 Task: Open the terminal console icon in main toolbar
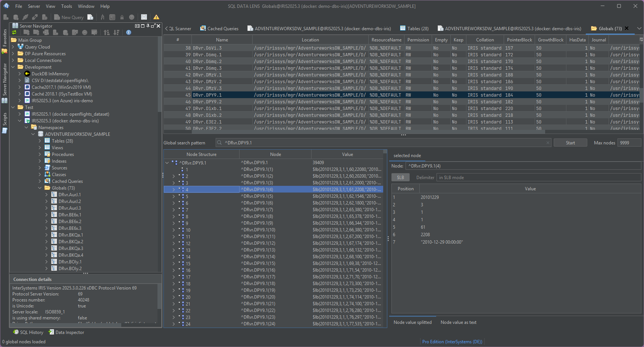(112, 17)
